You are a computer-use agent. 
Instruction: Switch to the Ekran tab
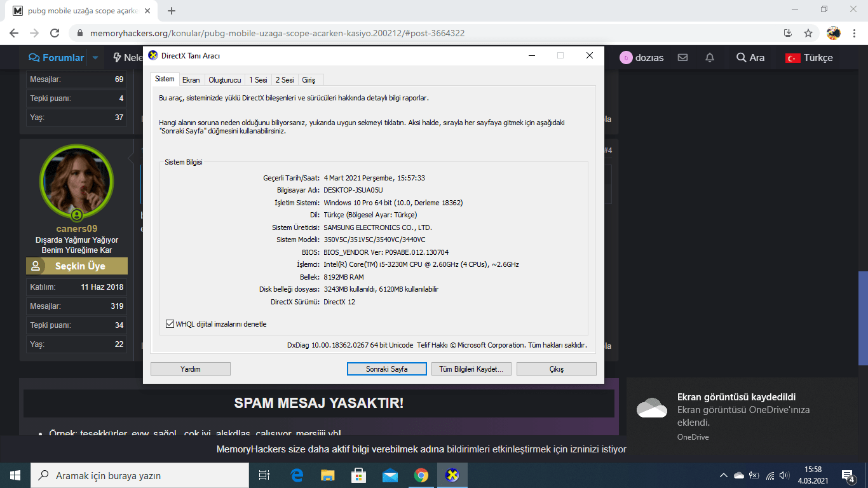pos(191,80)
